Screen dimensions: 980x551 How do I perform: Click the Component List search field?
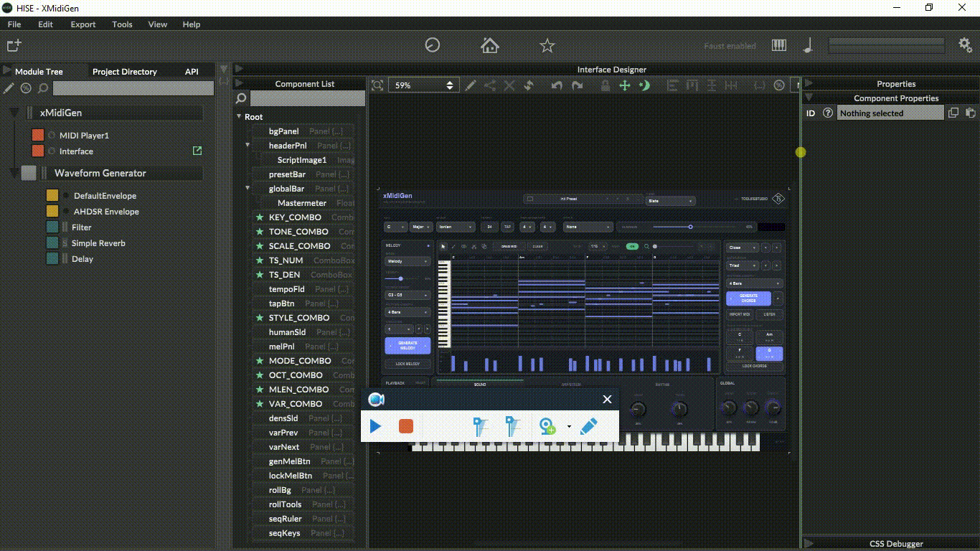(x=307, y=98)
